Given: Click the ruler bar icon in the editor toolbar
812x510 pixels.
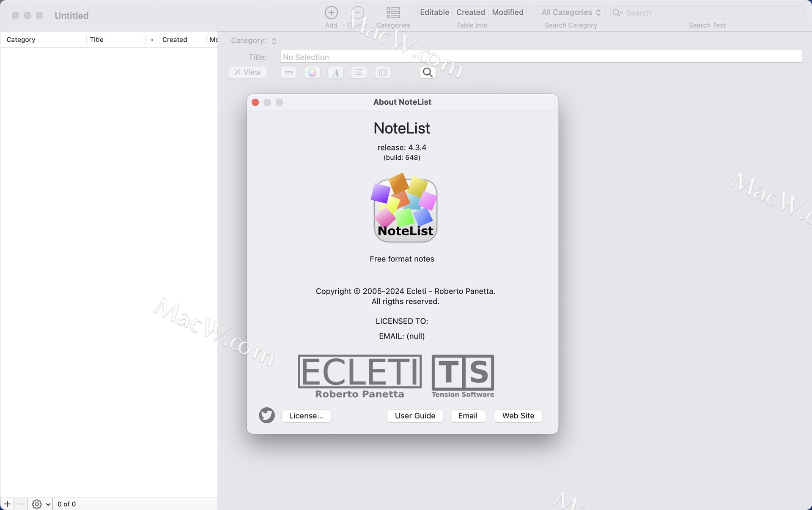Looking at the screenshot, I should (288, 73).
